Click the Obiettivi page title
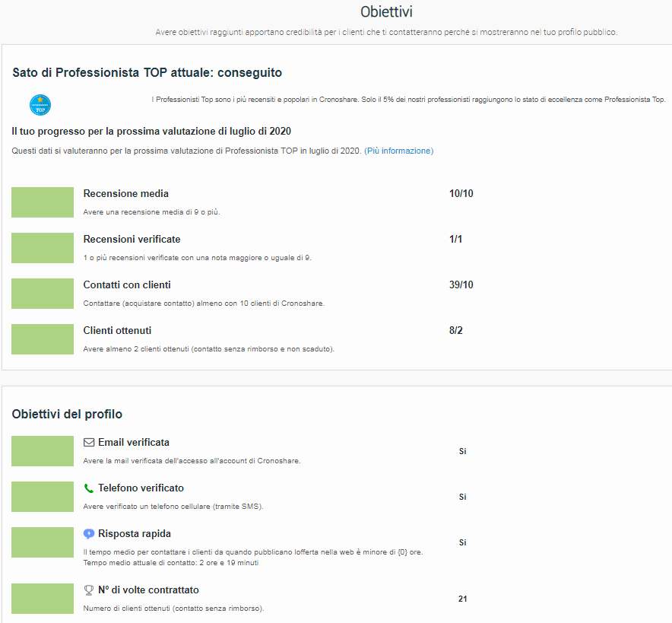Image resolution: width=672 pixels, height=623 pixels. (387, 12)
